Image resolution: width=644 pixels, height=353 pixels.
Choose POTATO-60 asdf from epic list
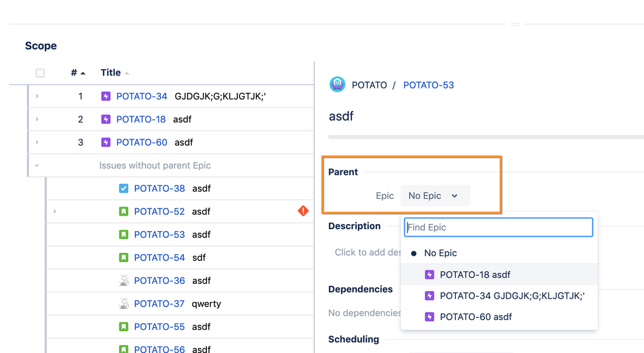pos(499,317)
